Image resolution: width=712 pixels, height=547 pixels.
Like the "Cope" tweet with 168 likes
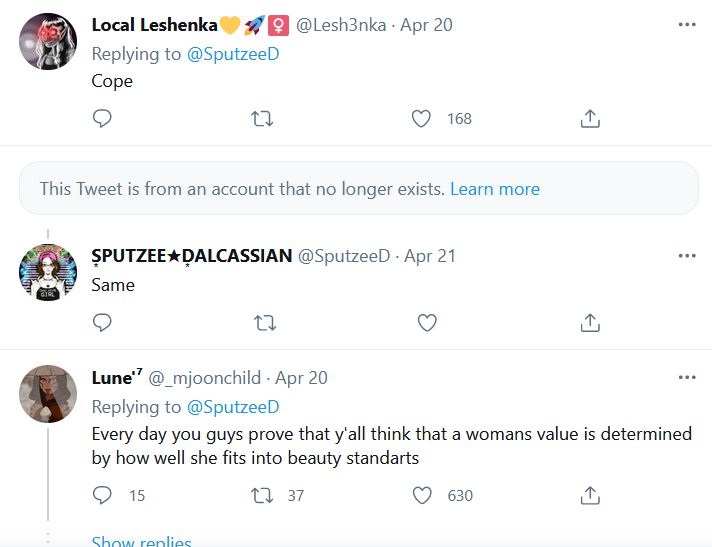[x=421, y=119]
